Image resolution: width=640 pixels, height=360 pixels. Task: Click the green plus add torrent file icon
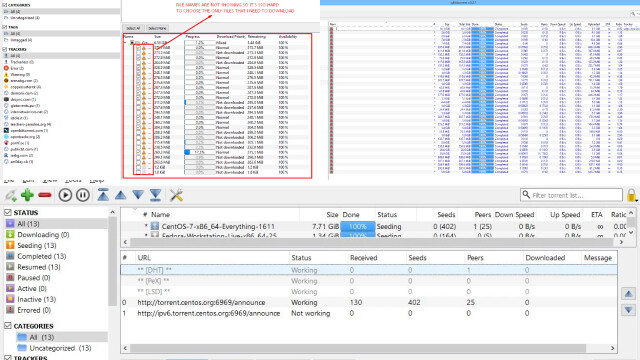pyautogui.click(x=27, y=195)
